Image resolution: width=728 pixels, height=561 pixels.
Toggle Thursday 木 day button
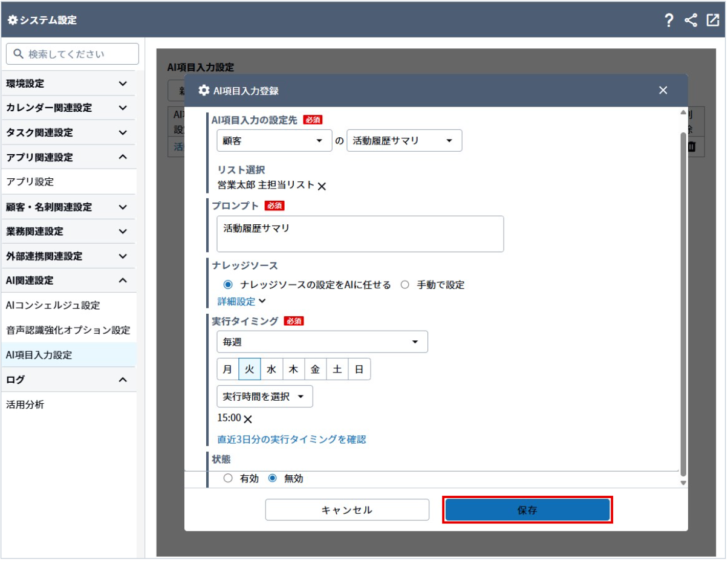[293, 369]
